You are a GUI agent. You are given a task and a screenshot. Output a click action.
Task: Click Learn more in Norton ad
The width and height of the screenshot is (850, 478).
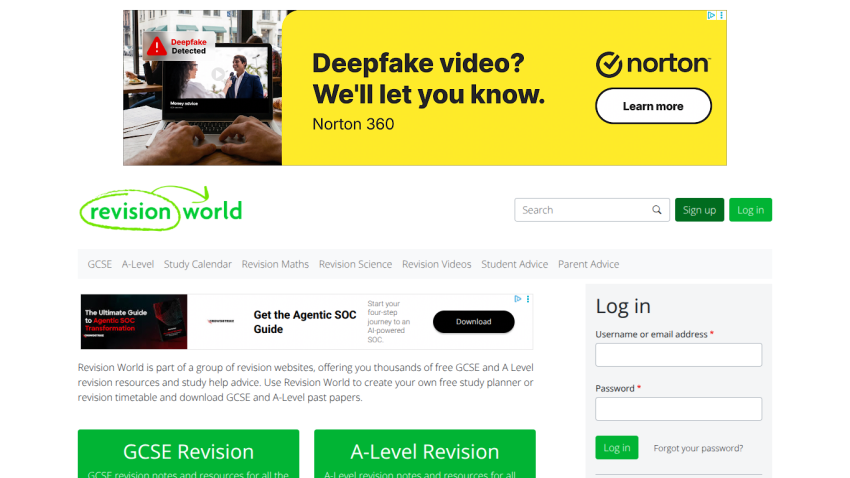pos(653,106)
